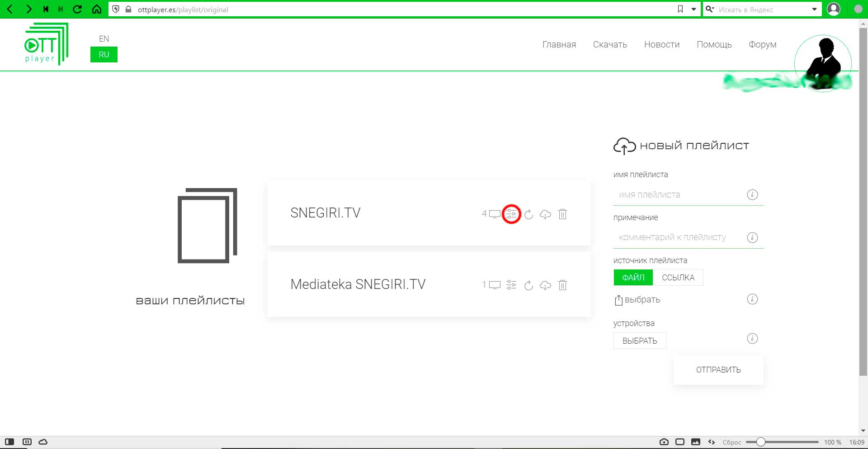Go back in browser history
The height and width of the screenshot is (449, 868).
[10, 9]
